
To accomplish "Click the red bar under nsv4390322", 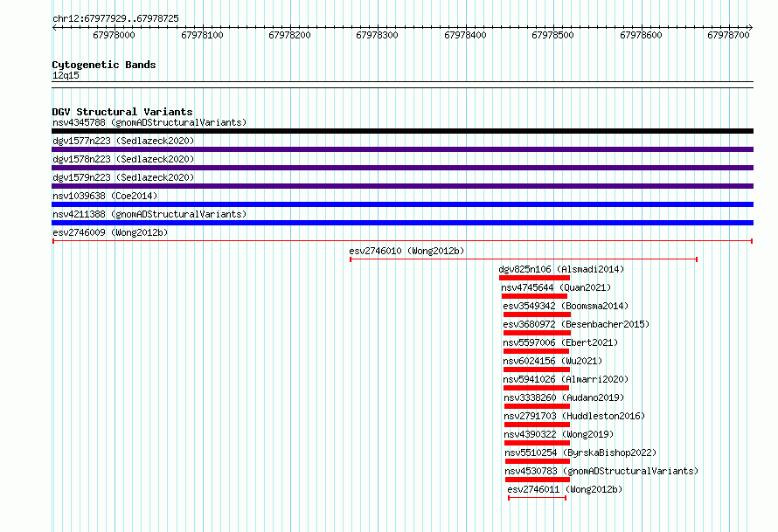I will click(x=537, y=443).
